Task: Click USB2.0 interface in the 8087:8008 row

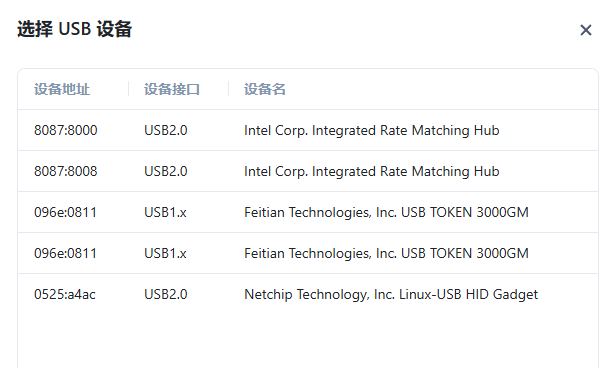Action: [166, 171]
